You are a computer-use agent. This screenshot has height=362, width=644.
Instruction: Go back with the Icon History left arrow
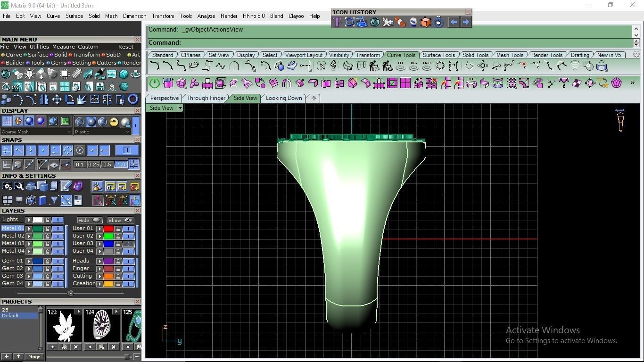pyautogui.click(x=454, y=22)
